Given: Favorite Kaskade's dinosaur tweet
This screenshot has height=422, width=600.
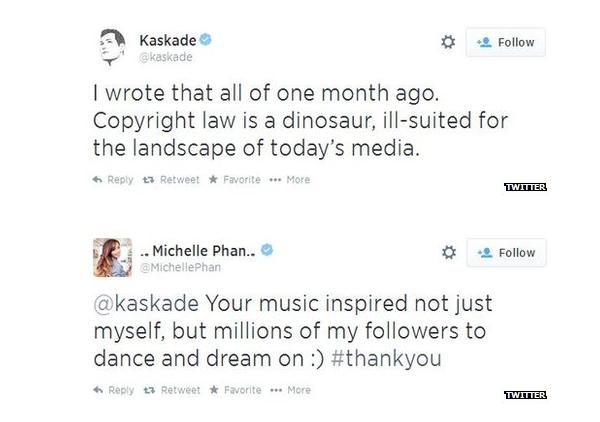Looking at the screenshot, I should pos(234,180).
